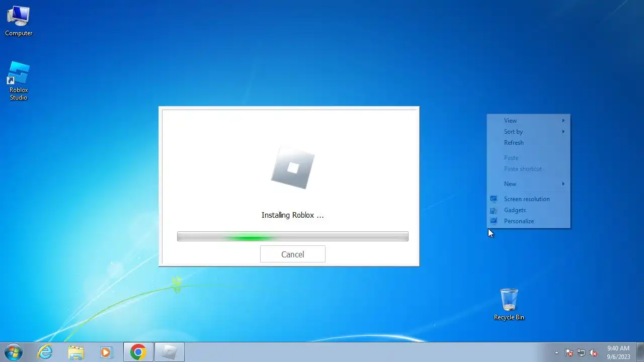
Task: Open the clock showing 9:40 AM
Action: tap(618, 352)
